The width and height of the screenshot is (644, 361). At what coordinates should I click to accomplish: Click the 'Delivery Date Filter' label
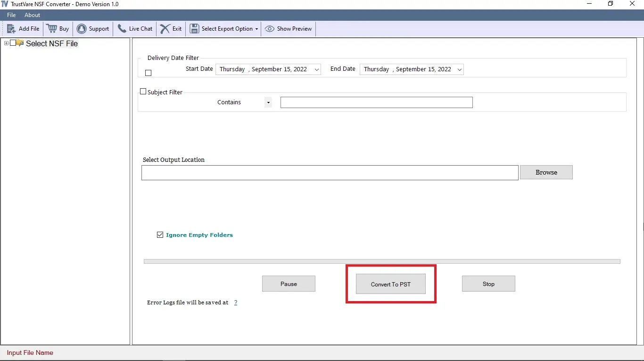pyautogui.click(x=173, y=58)
